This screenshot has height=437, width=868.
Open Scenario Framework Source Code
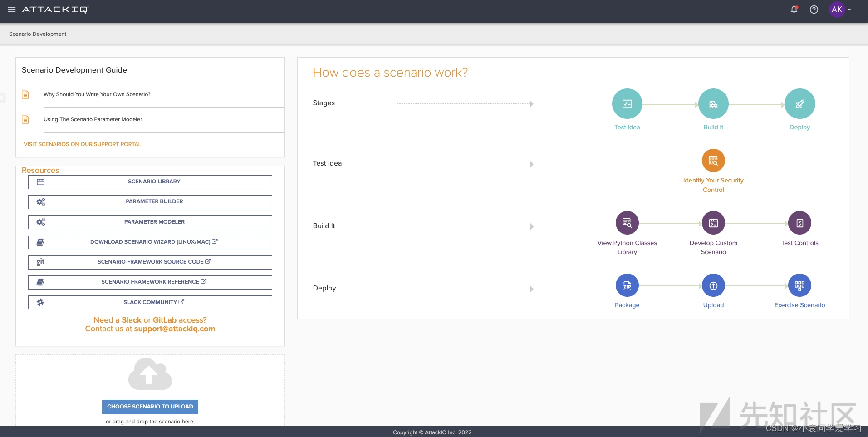coord(150,262)
